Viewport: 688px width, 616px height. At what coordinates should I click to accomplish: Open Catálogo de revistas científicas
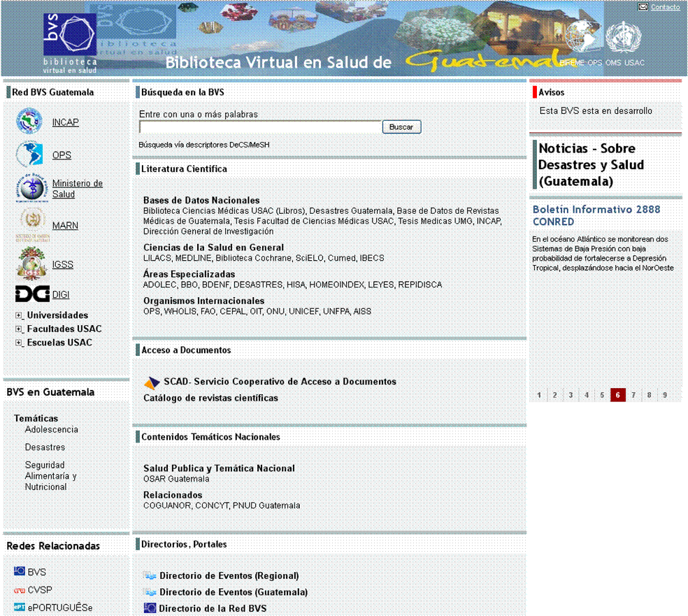click(x=210, y=398)
